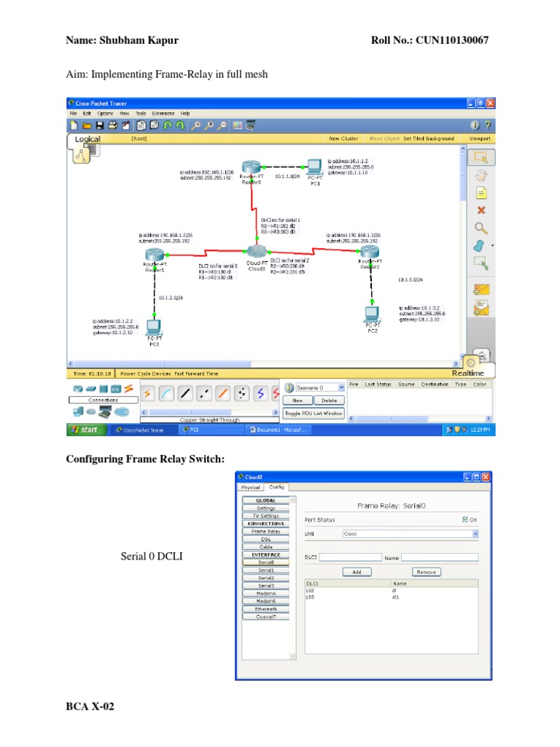The width and height of the screenshot is (560, 747).
Task: Click Power Cycle Devices
Action: [145, 374]
